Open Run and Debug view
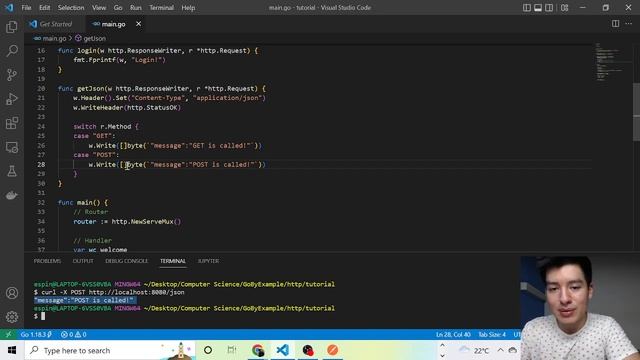 (x=12, y=99)
